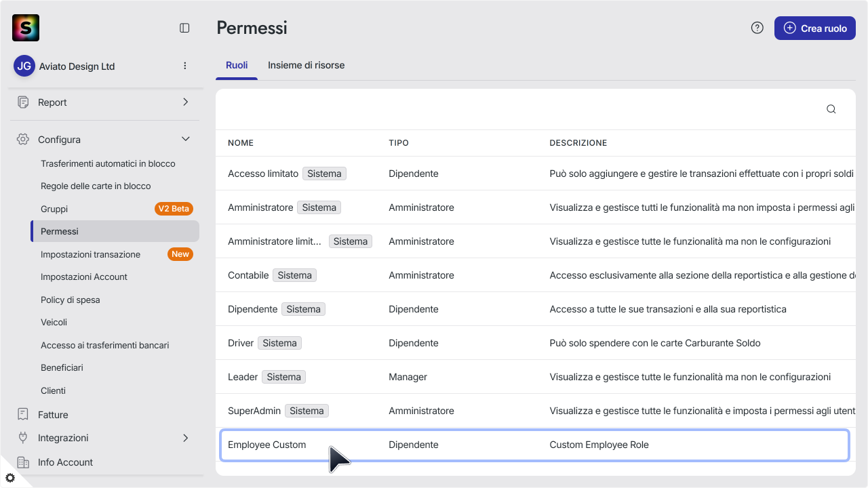Image resolution: width=868 pixels, height=488 pixels.
Task: Click the New badge on Impostazioni transazione
Action: [180, 254]
